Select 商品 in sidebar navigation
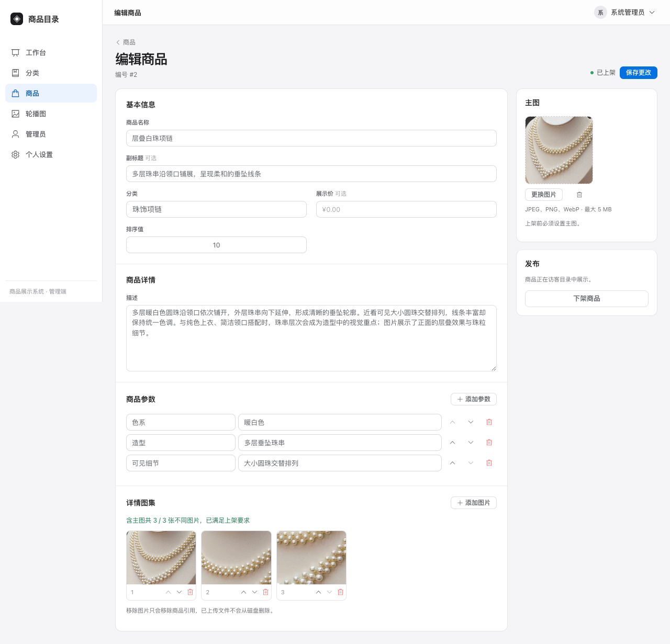This screenshot has height=644, width=670. (x=51, y=93)
